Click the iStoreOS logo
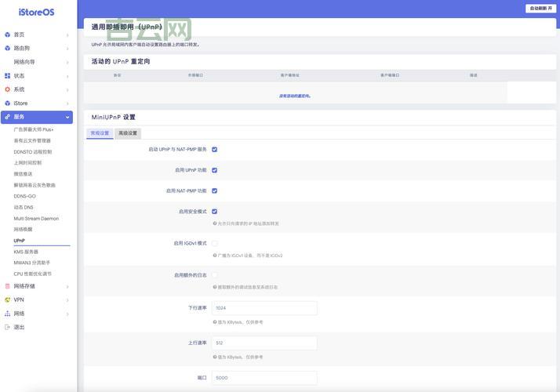 click(x=36, y=12)
